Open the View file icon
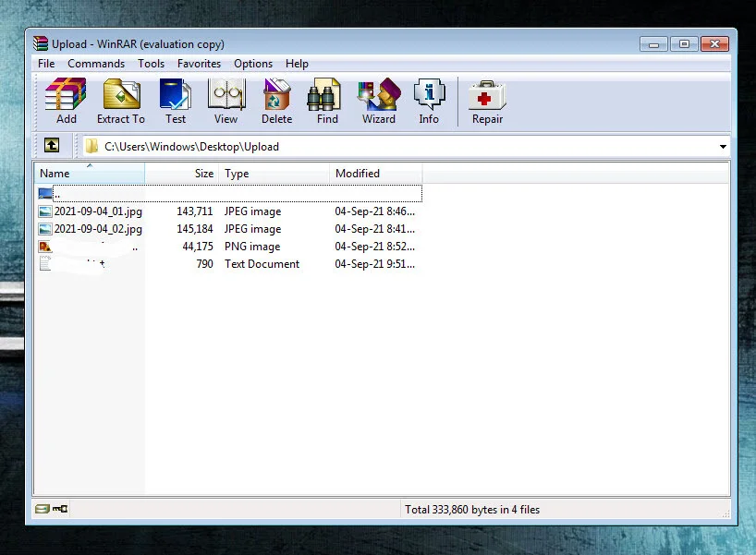 click(226, 102)
